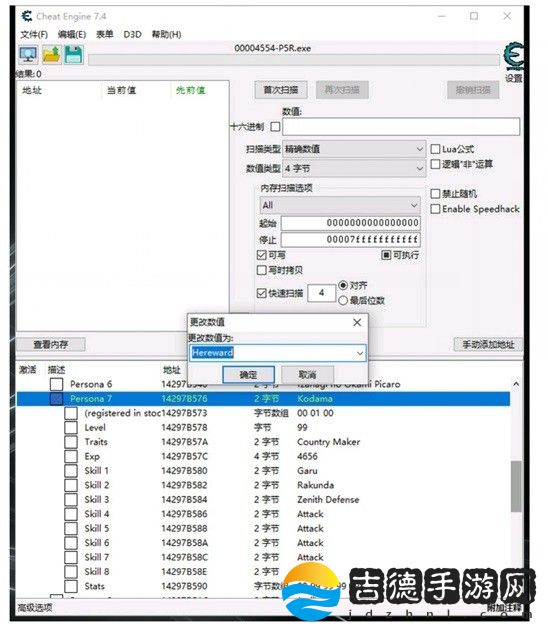This screenshot has width=548, height=627.
Task: Activate the Level entry checkbox
Action: [x=71, y=427]
